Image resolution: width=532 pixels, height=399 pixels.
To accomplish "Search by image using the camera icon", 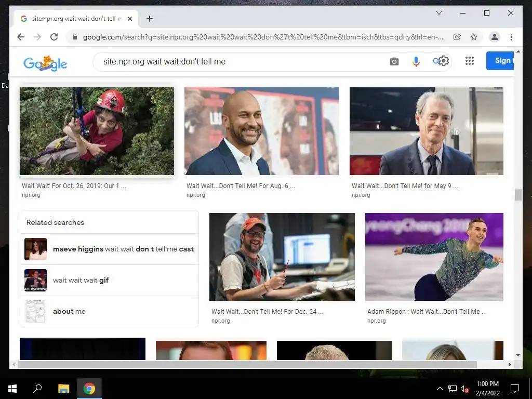I will (394, 61).
